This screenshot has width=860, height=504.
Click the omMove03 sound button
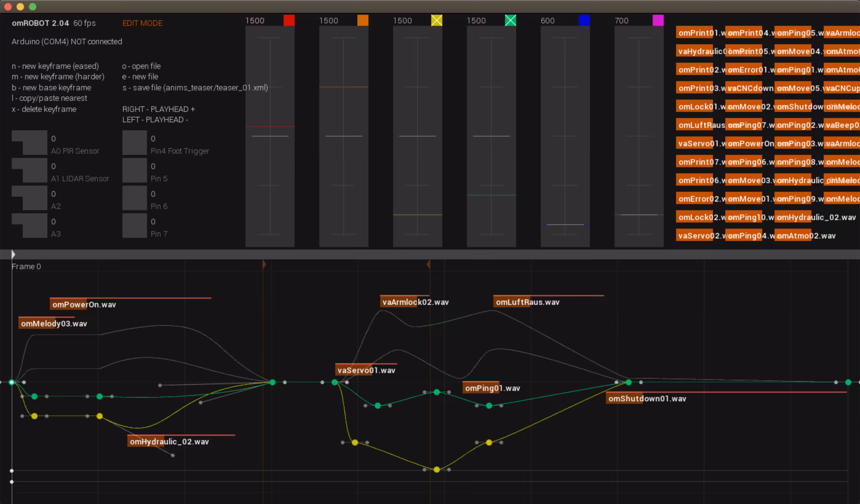click(x=744, y=180)
